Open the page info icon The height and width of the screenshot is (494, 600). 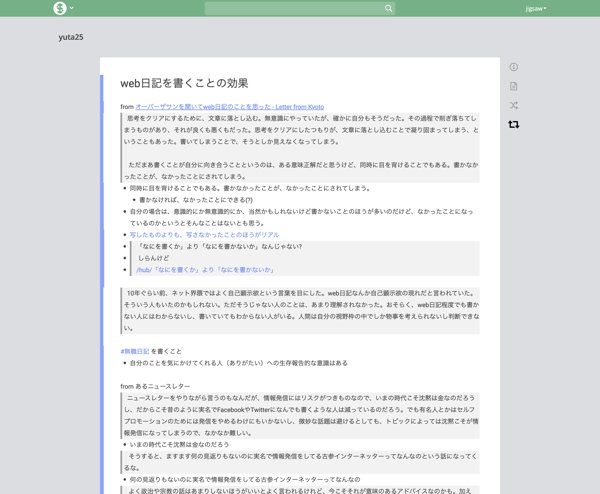[514, 67]
